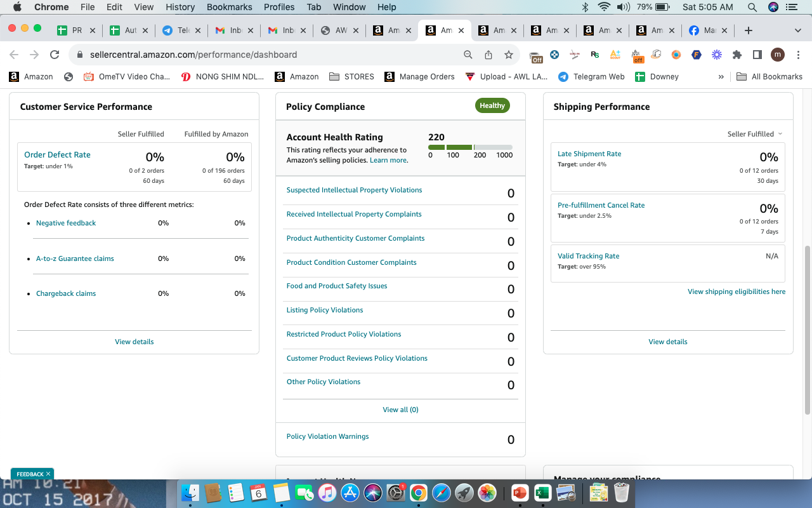Open the Profiles menu
The width and height of the screenshot is (812, 508).
click(279, 7)
